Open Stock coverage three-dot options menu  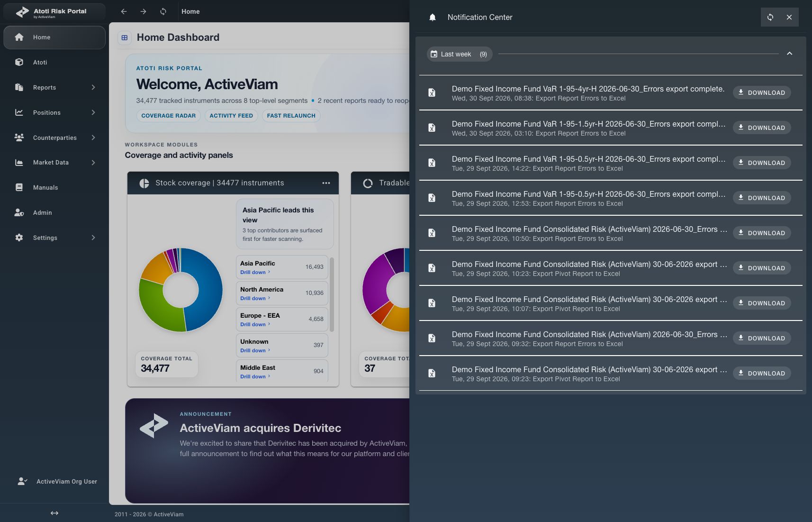(326, 183)
